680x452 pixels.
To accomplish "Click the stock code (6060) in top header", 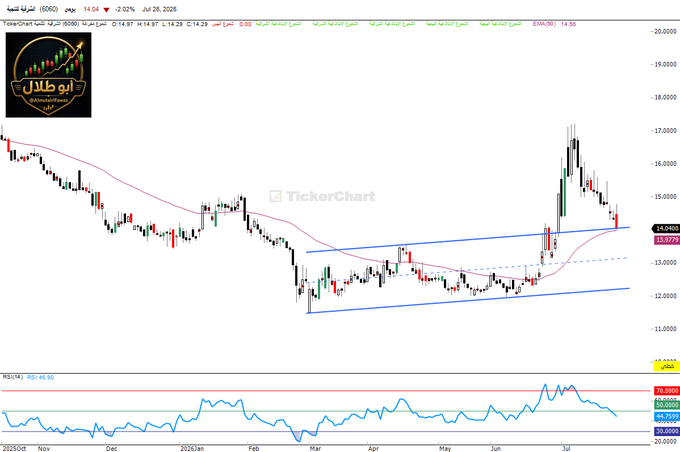I will (49, 9).
